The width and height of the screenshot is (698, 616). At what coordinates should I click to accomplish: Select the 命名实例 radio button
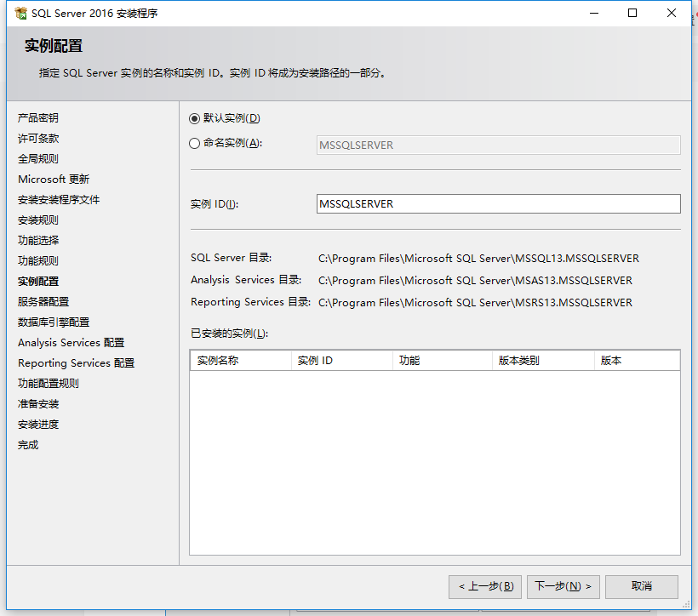pyautogui.click(x=194, y=144)
